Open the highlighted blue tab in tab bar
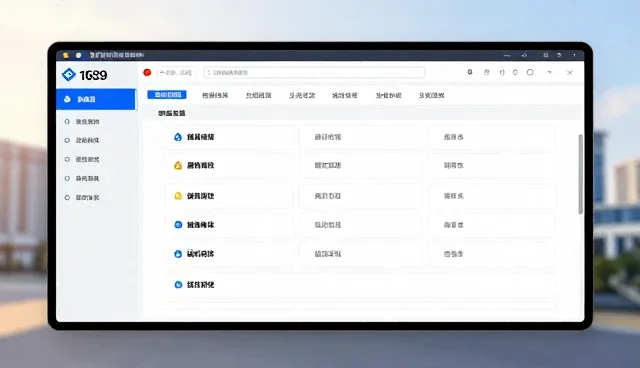The image size is (640, 368). click(167, 95)
